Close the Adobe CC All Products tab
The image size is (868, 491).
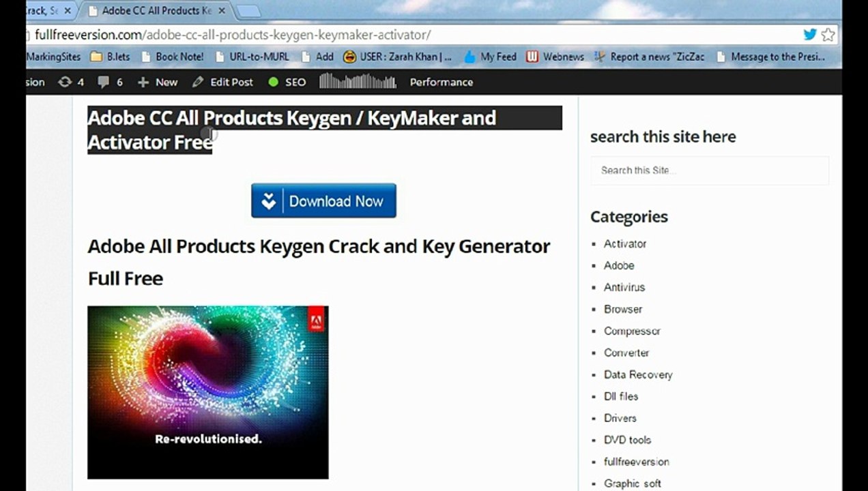point(221,11)
